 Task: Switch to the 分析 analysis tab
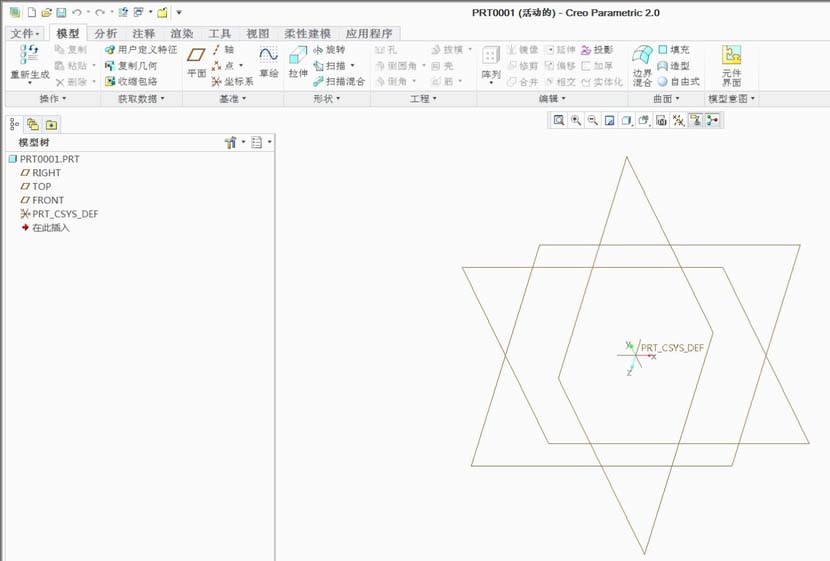coord(106,33)
